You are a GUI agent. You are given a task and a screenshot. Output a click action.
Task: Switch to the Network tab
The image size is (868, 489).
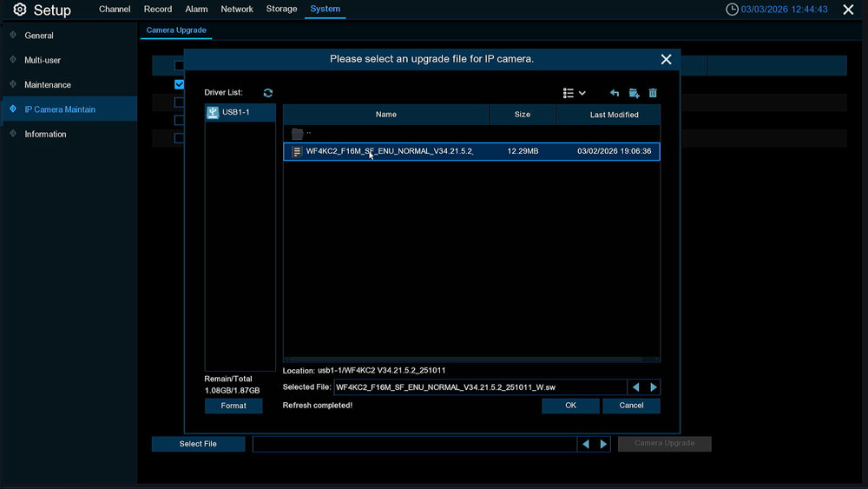(x=237, y=10)
